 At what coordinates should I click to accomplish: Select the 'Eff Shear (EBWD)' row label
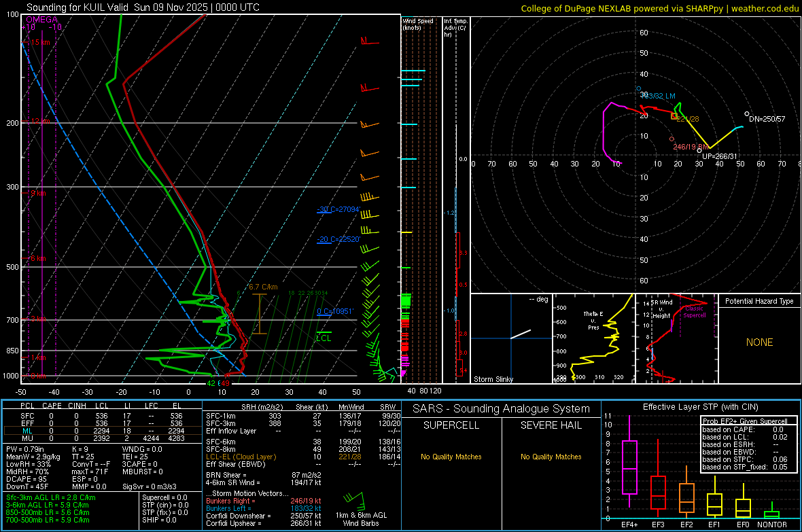[236, 465]
